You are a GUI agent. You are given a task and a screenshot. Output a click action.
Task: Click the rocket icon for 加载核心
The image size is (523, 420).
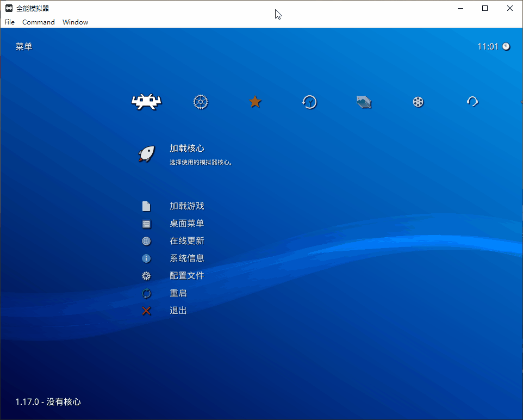pyautogui.click(x=147, y=154)
